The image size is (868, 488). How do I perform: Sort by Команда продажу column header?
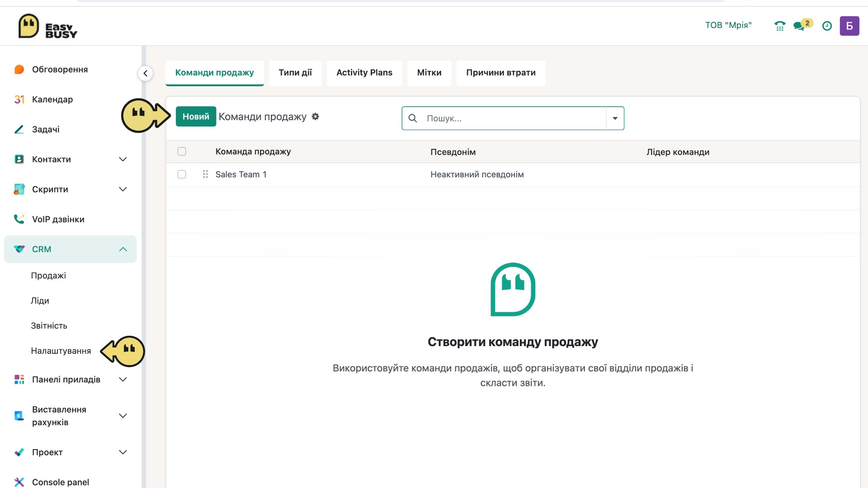coord(253,152)
